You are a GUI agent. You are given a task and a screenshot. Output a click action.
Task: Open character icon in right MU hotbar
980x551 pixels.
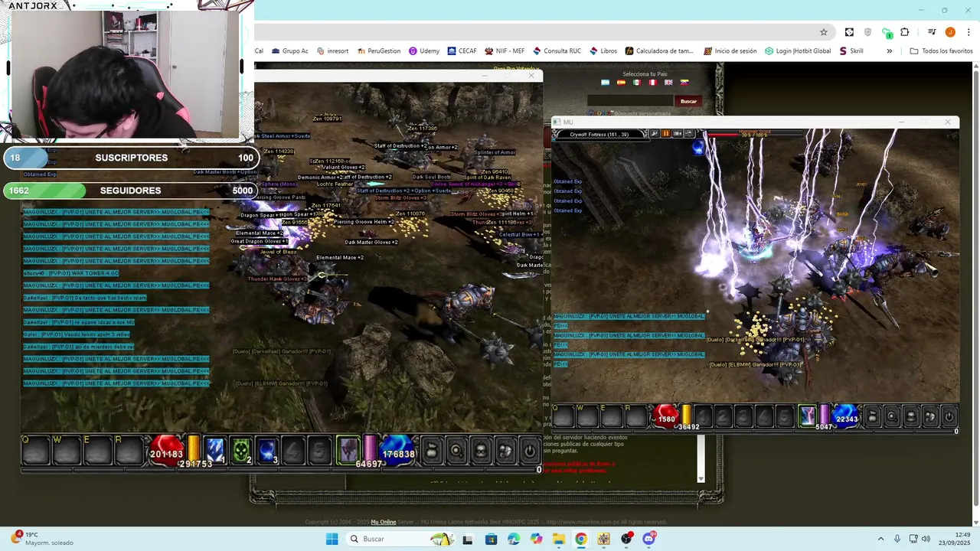pos(911,417)
